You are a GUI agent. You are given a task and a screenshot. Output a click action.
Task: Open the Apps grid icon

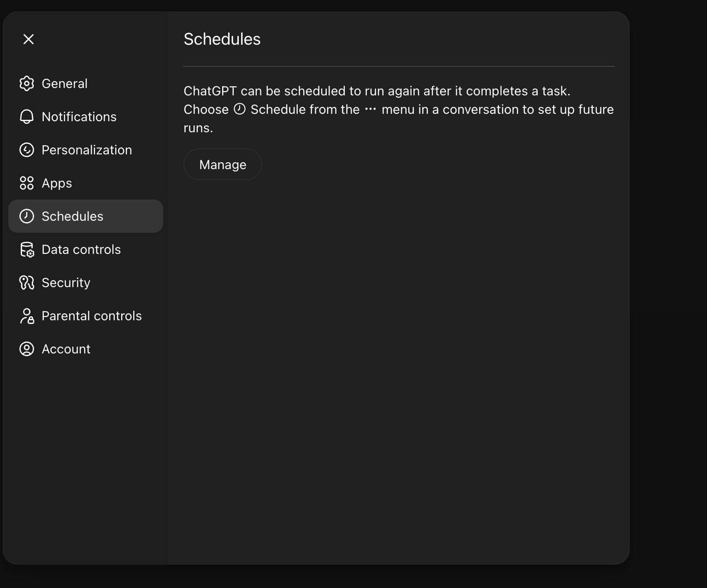27,183
